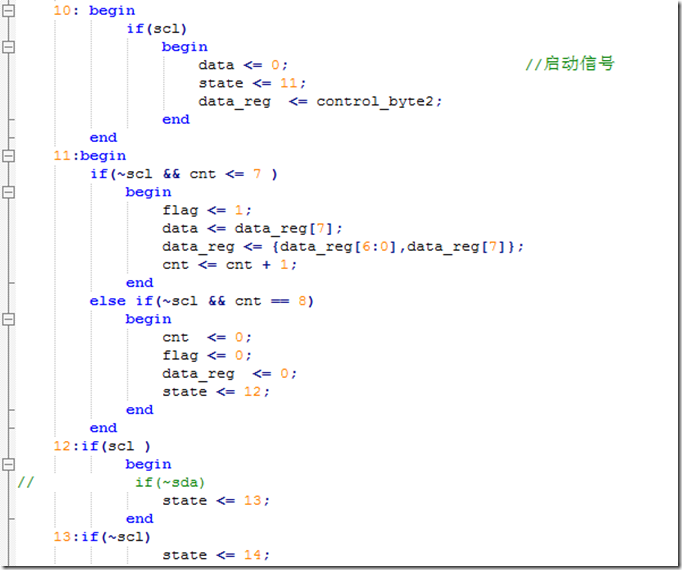The image size is (682, 570).
Task: Click the data_reg shift concatenation line
Action: [343, 247]
